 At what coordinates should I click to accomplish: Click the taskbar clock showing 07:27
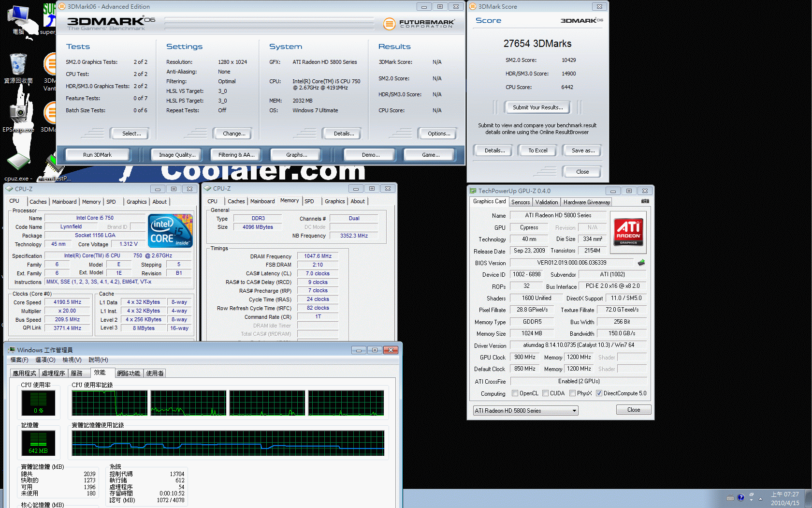pos(785,498)
